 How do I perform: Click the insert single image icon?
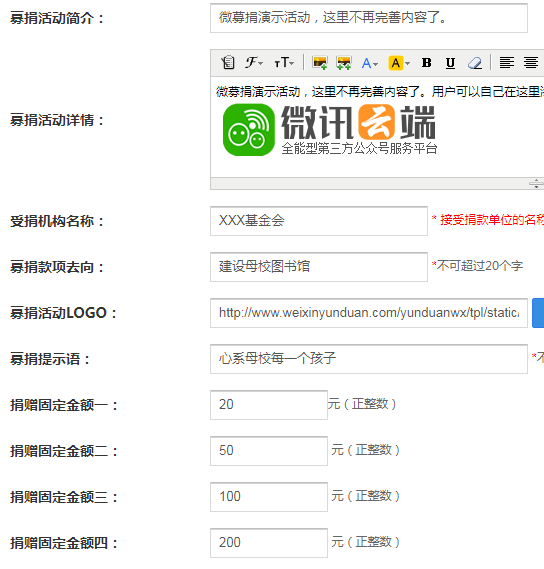320,63
